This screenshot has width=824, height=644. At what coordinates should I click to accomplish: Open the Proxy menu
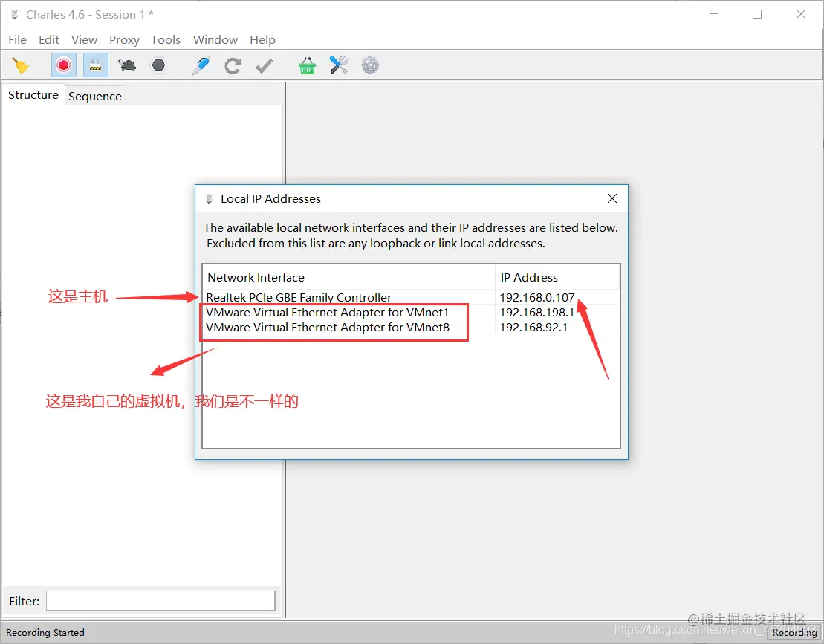(x=125, y=40)
